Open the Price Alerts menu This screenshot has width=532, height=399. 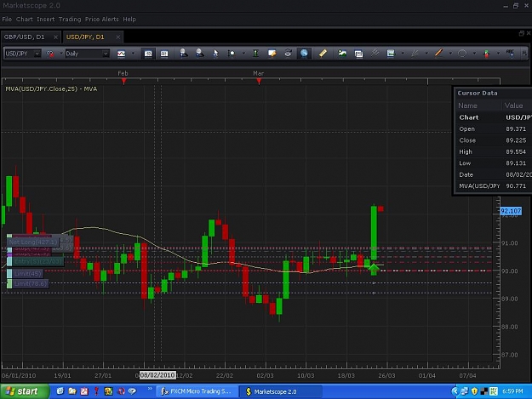[102, 20]
